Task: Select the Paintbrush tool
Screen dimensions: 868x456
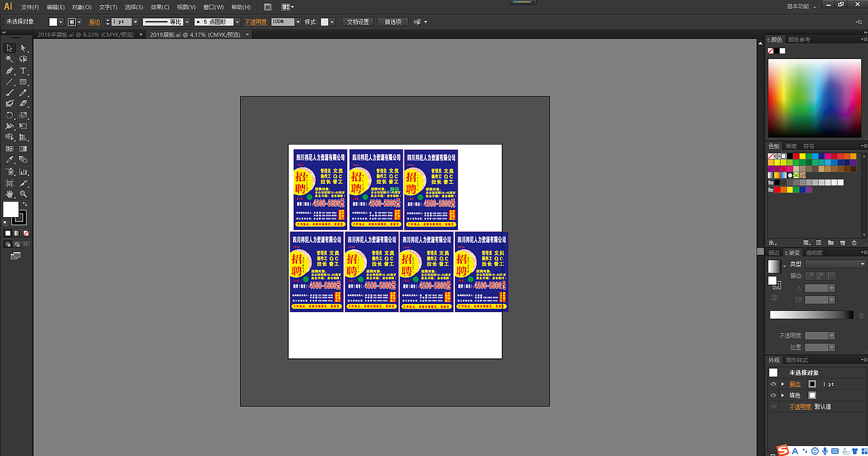Action: (x=9, y=92)
